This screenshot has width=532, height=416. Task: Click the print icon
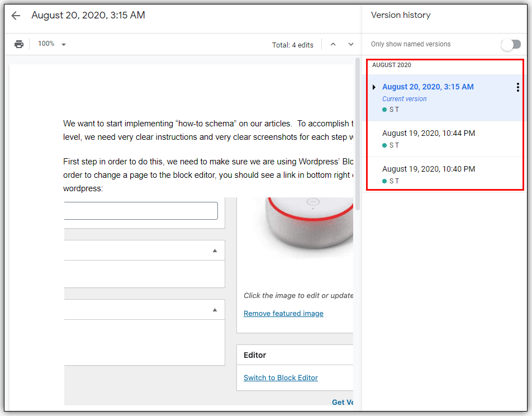coord(19,44)
